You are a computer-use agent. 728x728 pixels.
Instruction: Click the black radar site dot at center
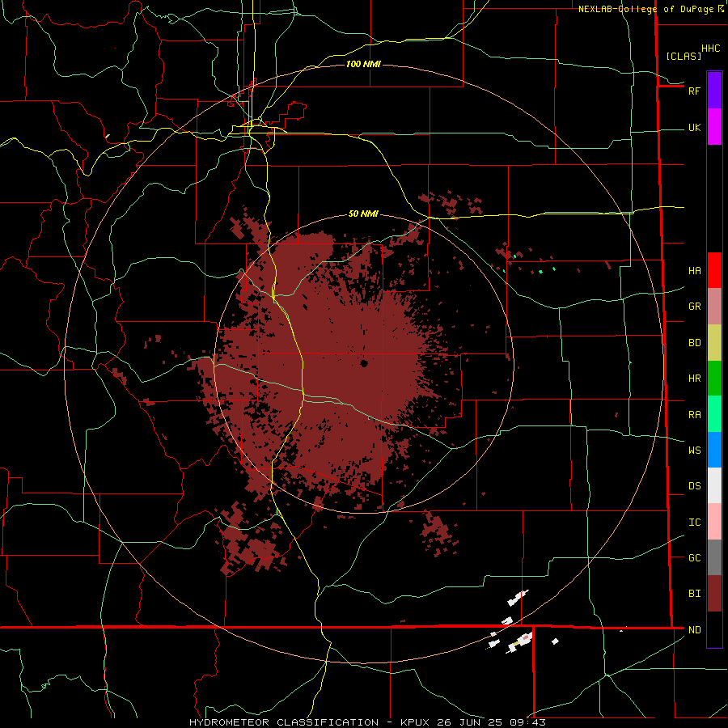coord(364,363)
